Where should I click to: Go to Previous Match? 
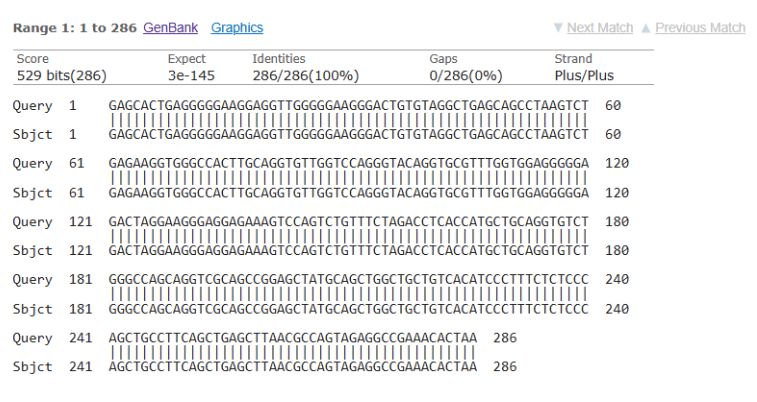[x=701, y=28]
